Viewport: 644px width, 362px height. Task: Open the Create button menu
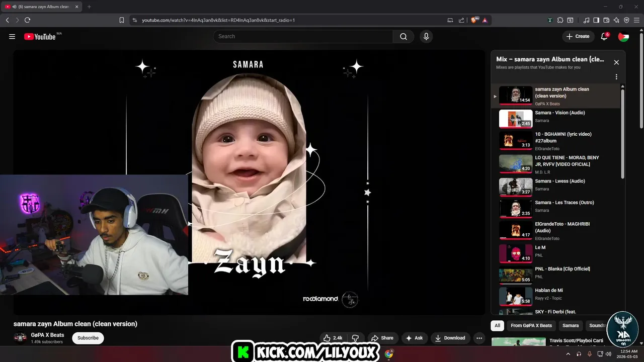[x=578, y=36]
